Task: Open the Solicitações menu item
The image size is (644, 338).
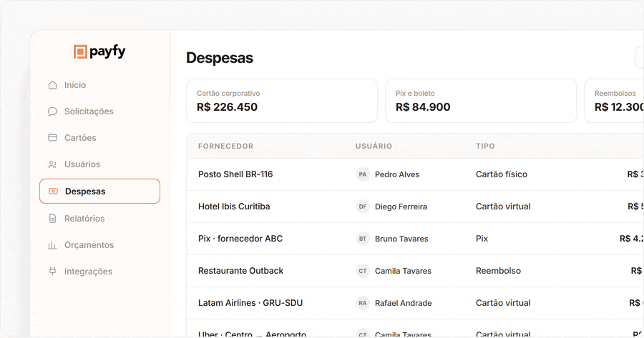Action: pos(99,111)
